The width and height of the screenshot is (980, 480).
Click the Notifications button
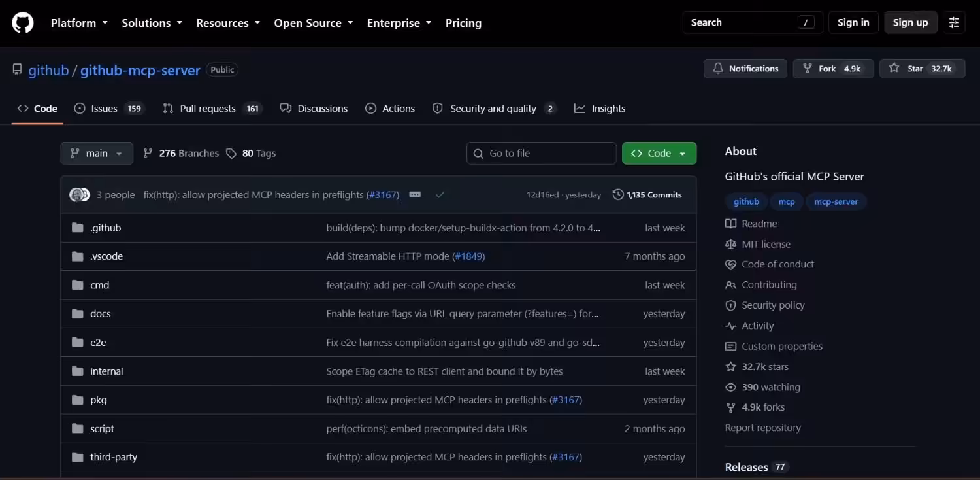pyautogui.click(x=745, y=69)
